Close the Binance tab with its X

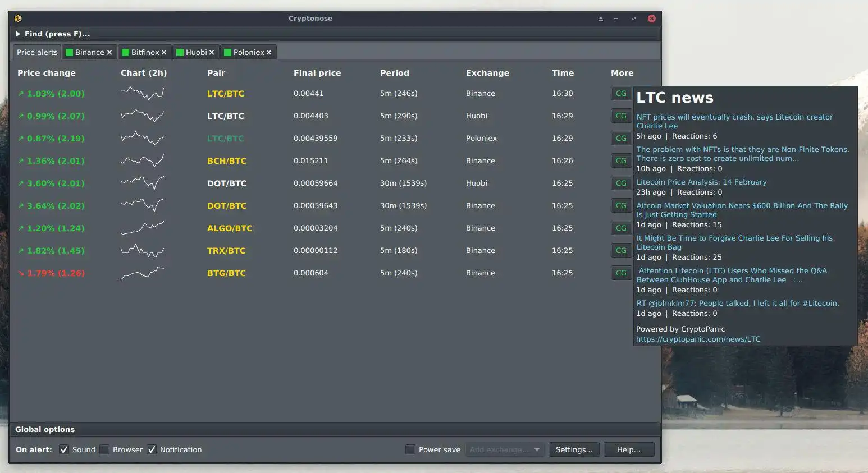[109, 52]
